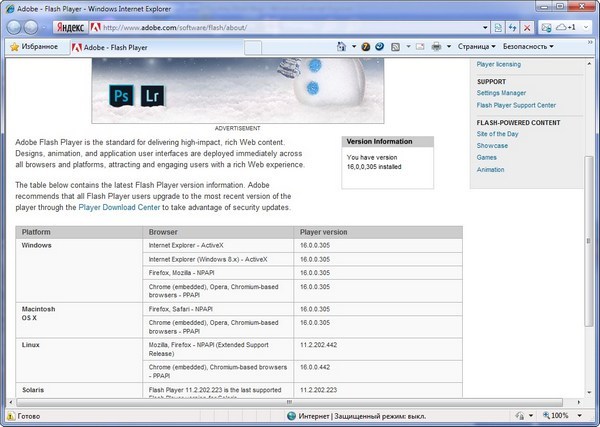Click the Internet zone globe in status bar
This screenshot has width=600, height=427.
tap(291, 416)
